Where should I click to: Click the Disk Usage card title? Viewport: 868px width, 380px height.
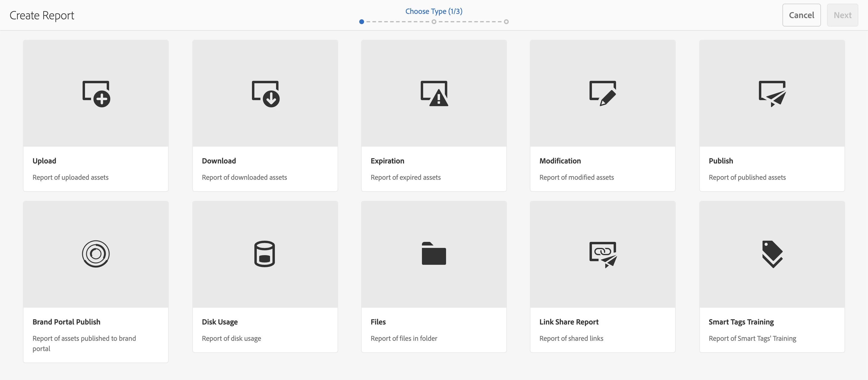[220, 322]
